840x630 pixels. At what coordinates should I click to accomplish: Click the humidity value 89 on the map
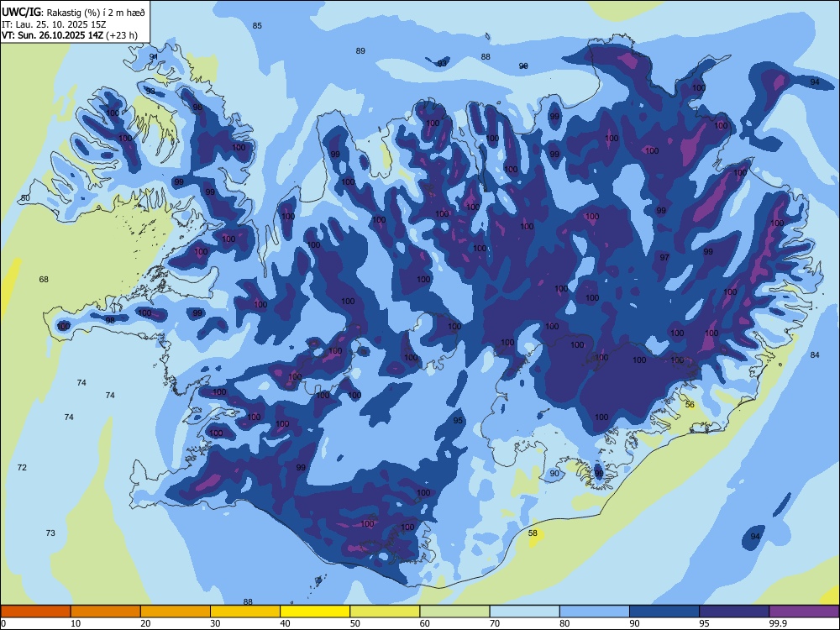click(x=360, y=51)
